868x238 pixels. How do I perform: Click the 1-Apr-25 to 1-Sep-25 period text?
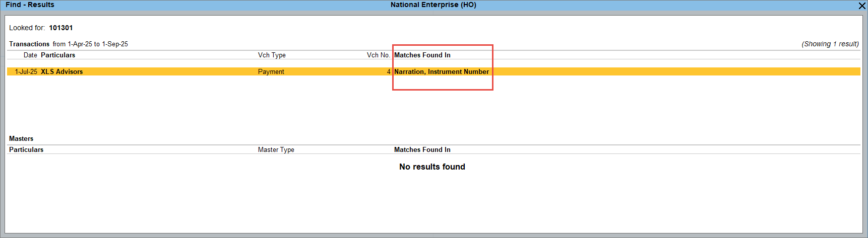tap(98, 44)
